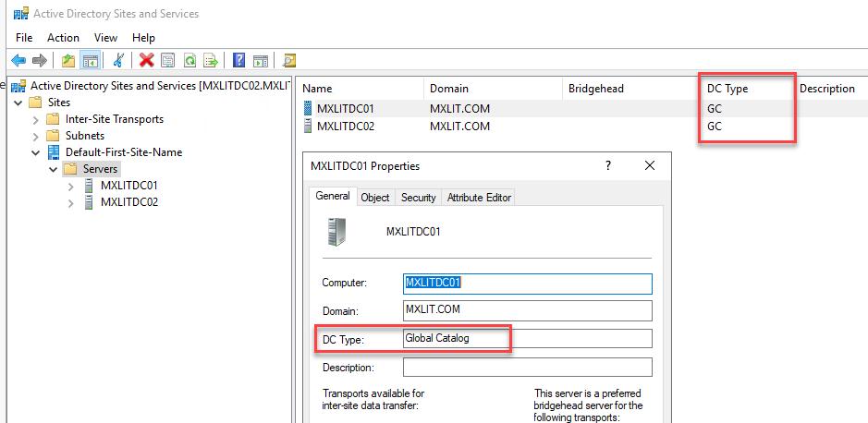The height and width of the screenshot is (423, 868).
Task: Open Help with the blue question mark icon
Action: click(x=238, y=61)
